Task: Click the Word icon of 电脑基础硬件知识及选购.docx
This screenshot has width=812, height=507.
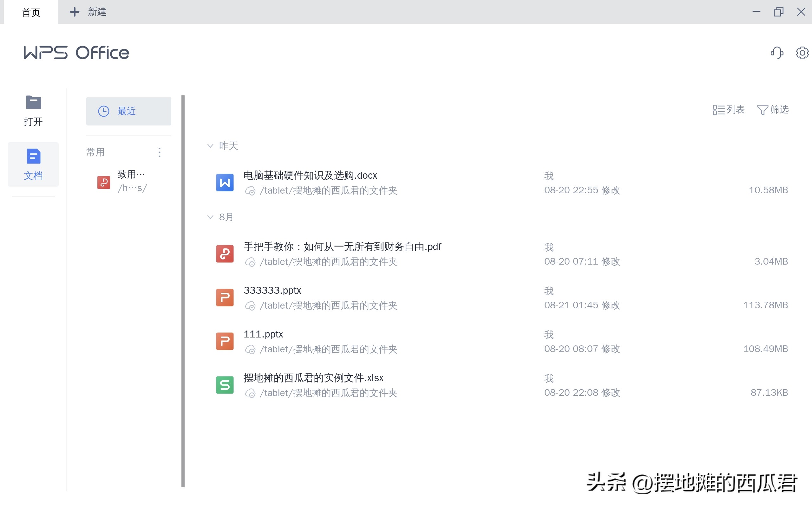Action: point(225,183)
